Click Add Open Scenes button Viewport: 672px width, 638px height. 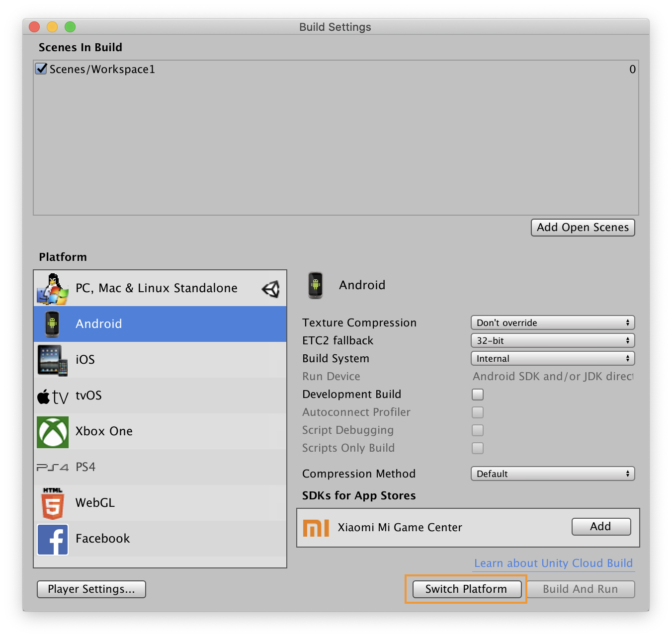point(583,228)
